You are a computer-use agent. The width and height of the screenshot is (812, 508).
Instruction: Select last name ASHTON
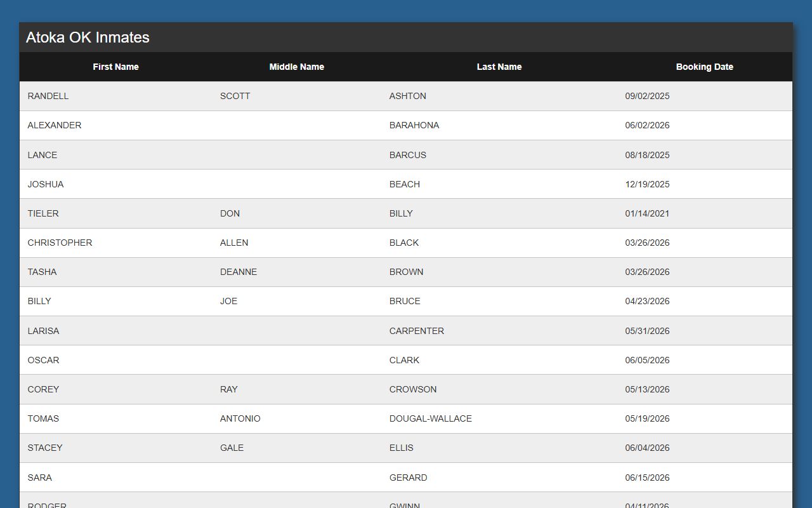[408, 96]
